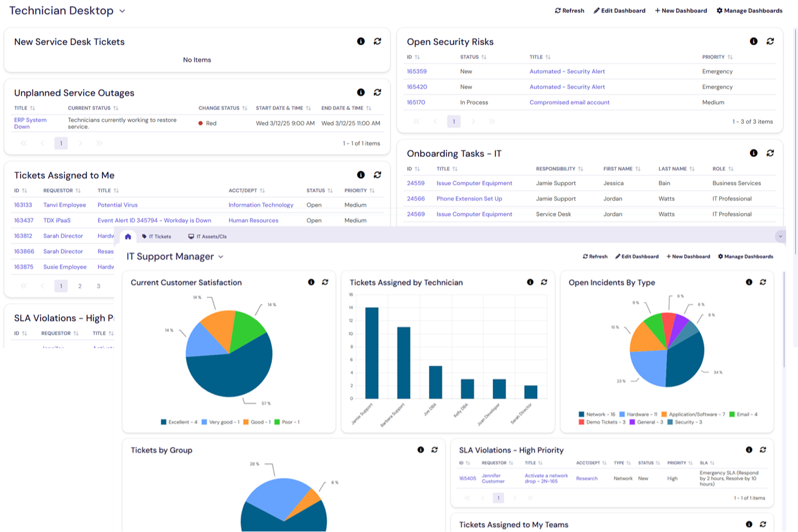Go to page 2 of Tickets Assigned to Me

pyautogui.click(x=79, y=286)
